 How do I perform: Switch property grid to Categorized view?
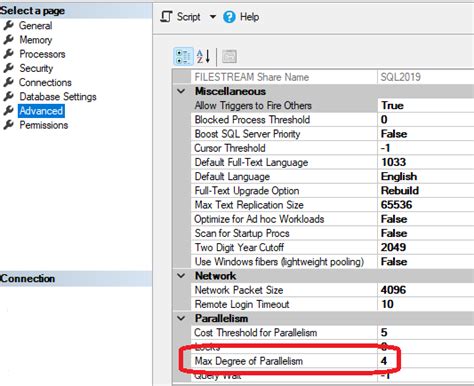[183, 56]
